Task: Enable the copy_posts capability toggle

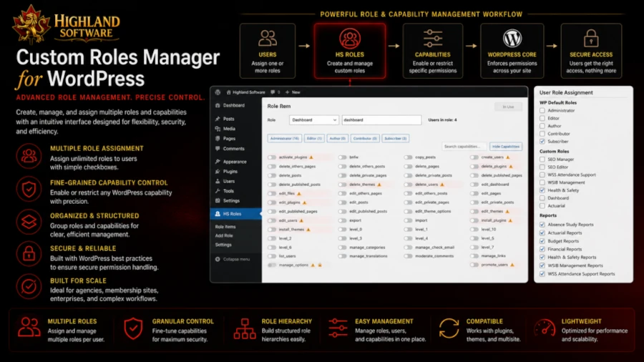Action: pos(408,157)
